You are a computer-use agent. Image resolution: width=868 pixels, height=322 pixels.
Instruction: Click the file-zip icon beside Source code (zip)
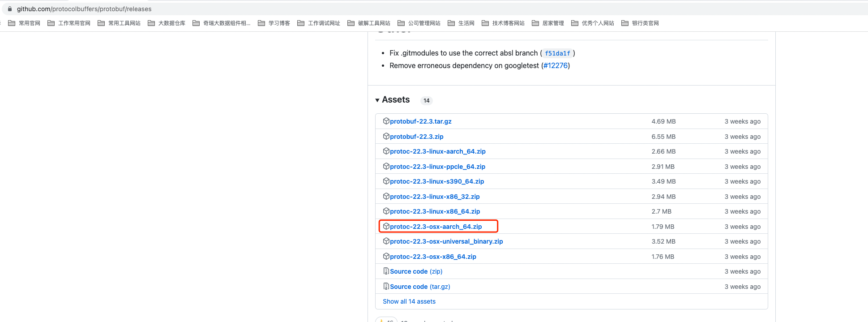tap(386, 271)
